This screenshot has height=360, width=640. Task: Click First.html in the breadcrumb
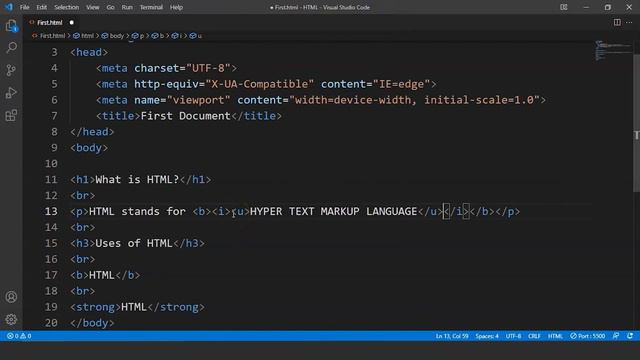pos(52,36)
